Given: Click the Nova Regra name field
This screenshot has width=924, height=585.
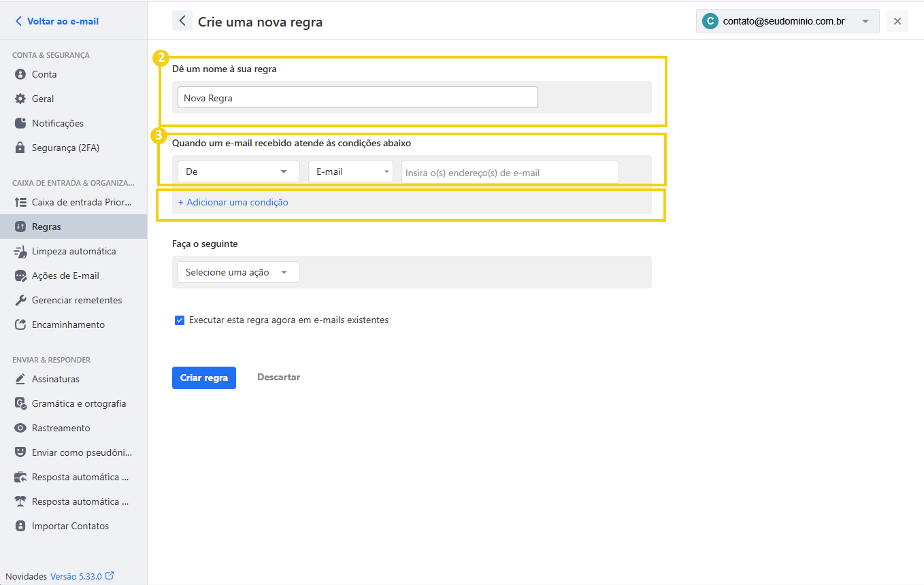Looking at the screenshot, I should (357, 97).
